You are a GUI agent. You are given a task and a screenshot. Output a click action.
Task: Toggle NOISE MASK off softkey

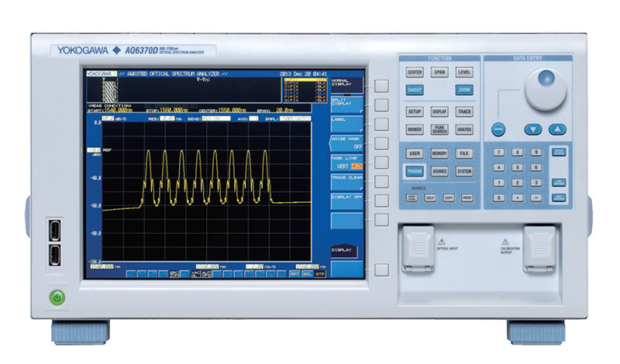coord(347,141)
